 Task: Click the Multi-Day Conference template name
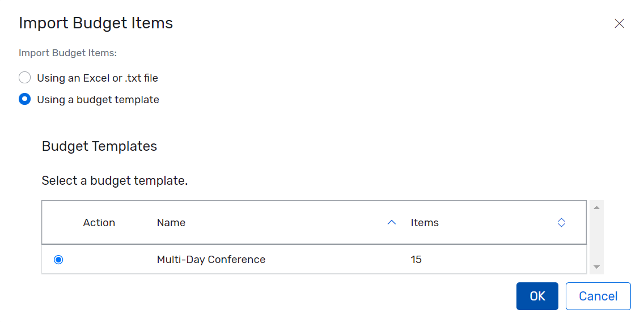click(x=211, y=260)
